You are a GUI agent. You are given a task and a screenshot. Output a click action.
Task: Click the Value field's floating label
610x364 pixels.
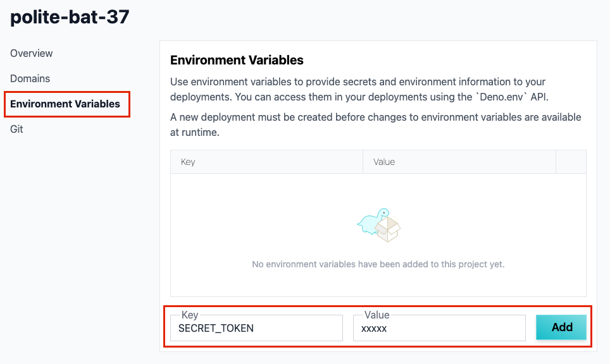(377, 315)
